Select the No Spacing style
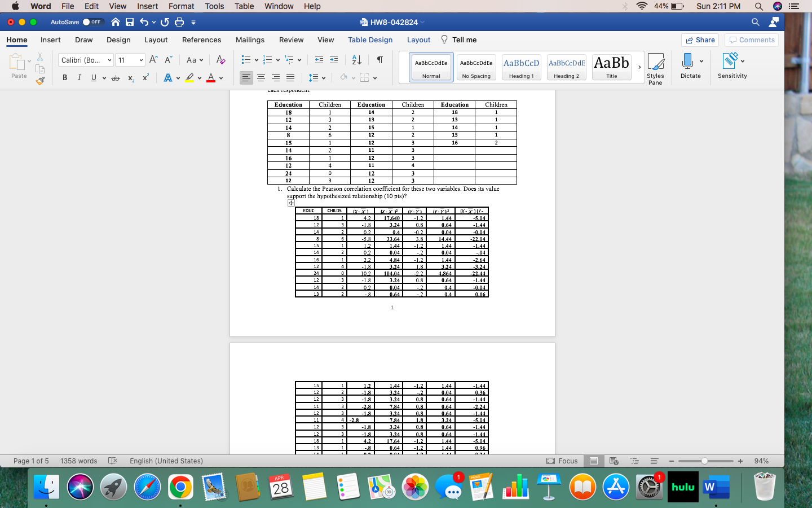The image size is (812, 508). pyautogui.click(x=476, y=67)
